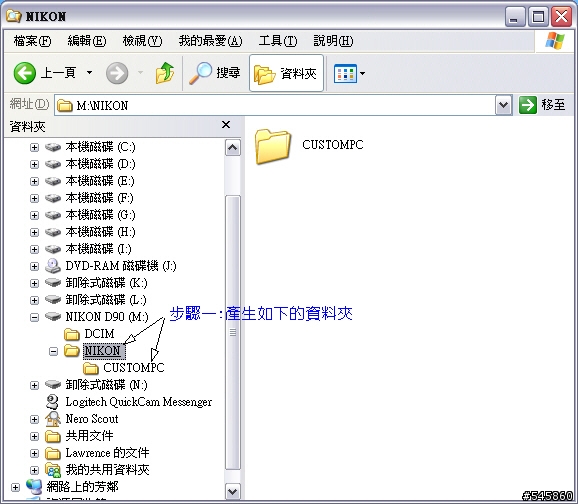Select the DVD-RAM 磁碟機 (J:) disc icon
Screen dimensions: 578x504
(53, 265)
